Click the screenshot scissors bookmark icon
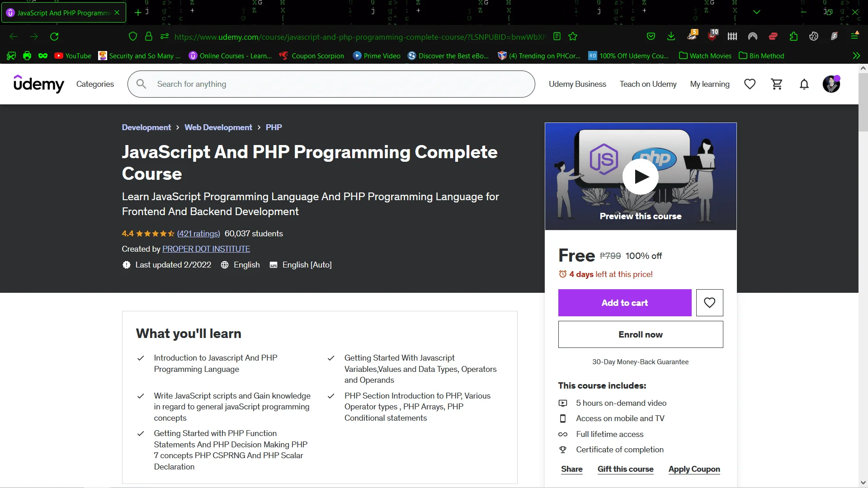The image size is (868, 488). [x=11, y=56]
